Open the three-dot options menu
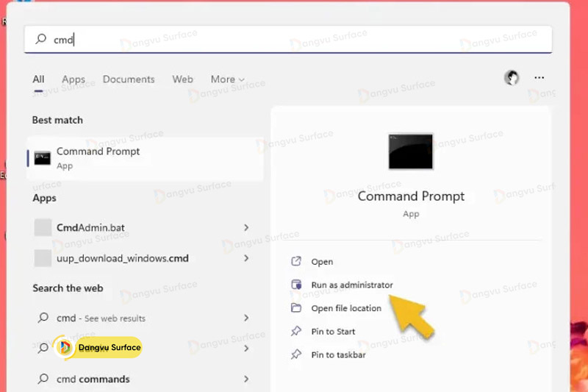Image resolution: width=588 pixels, height=392 pixels. 539,78
